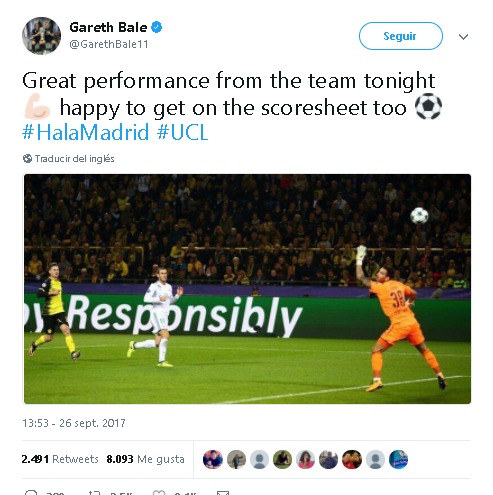Expand the tweet options chevron menu
Image resolution: width=493 pixels, height=495 pixels.
pos(463,37)
